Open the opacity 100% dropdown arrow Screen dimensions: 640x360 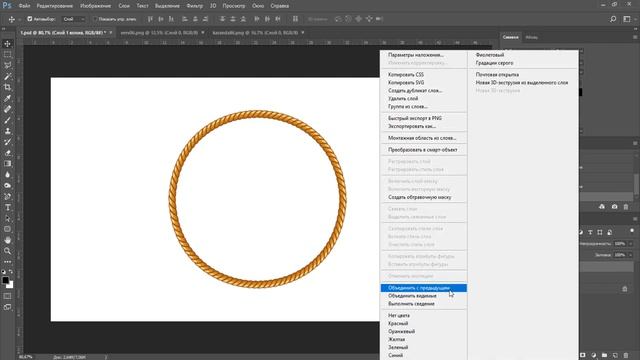(631, 244)
